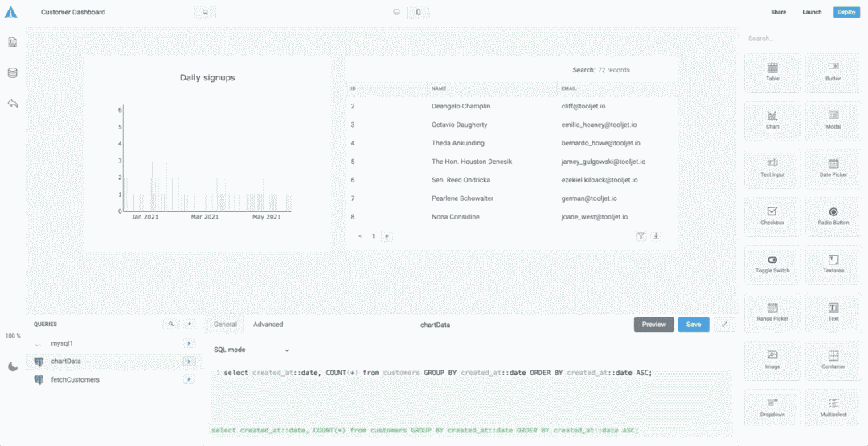Click the Daily signups chart title
Screen dimensions: 868x446
[x=207, y=77]
